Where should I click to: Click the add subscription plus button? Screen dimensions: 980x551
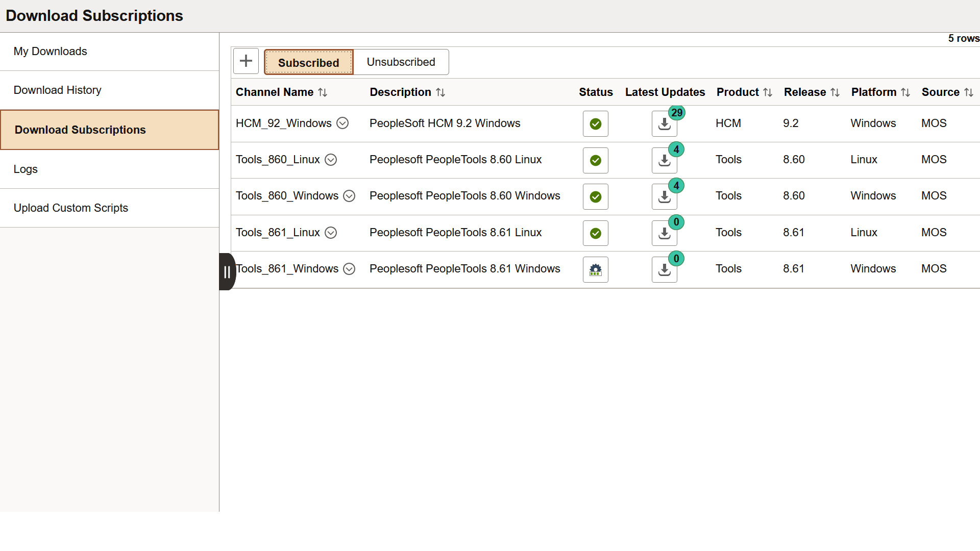coord(246,61)
